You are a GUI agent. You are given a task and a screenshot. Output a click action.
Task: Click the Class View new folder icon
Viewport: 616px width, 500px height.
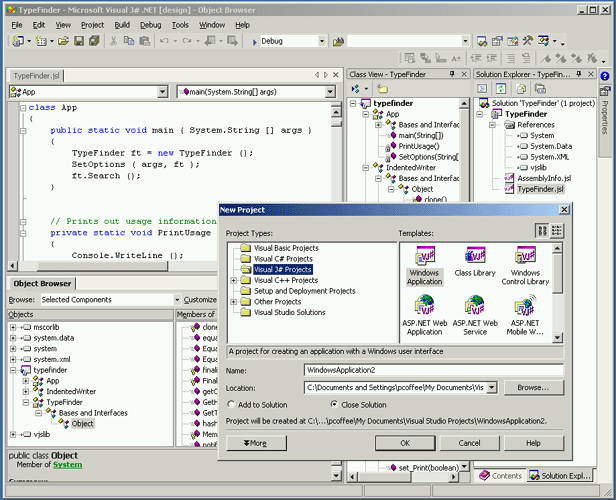[x=382, y=89]
